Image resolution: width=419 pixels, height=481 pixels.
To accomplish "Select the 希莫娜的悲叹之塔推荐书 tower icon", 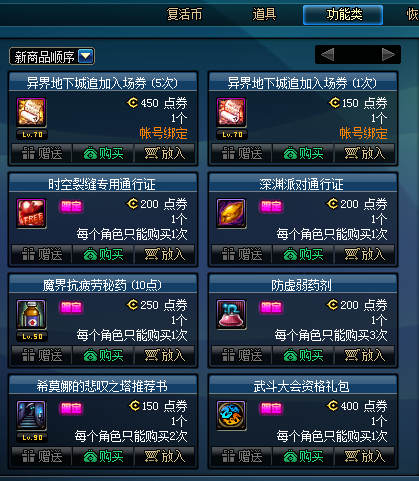I will (x=31, y=415).
